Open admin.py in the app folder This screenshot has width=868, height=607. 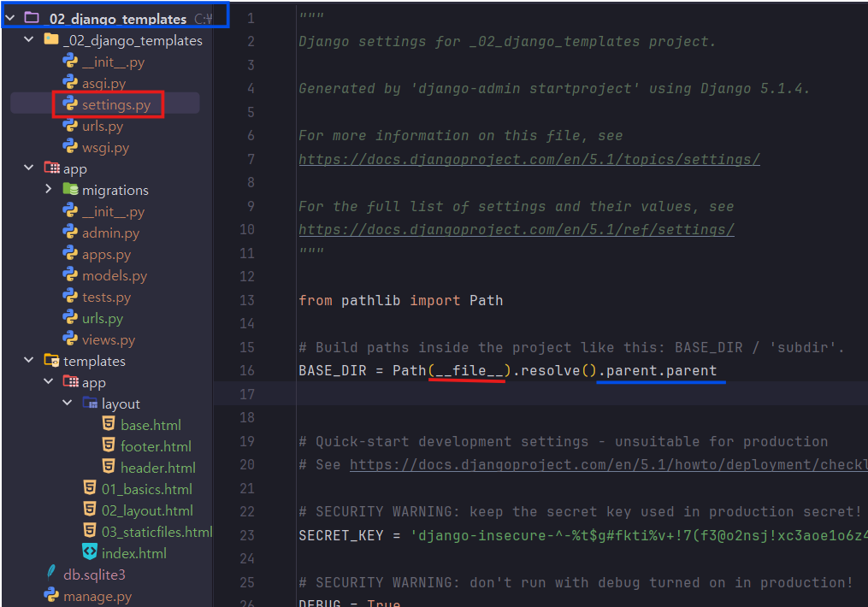pos(110,233)
